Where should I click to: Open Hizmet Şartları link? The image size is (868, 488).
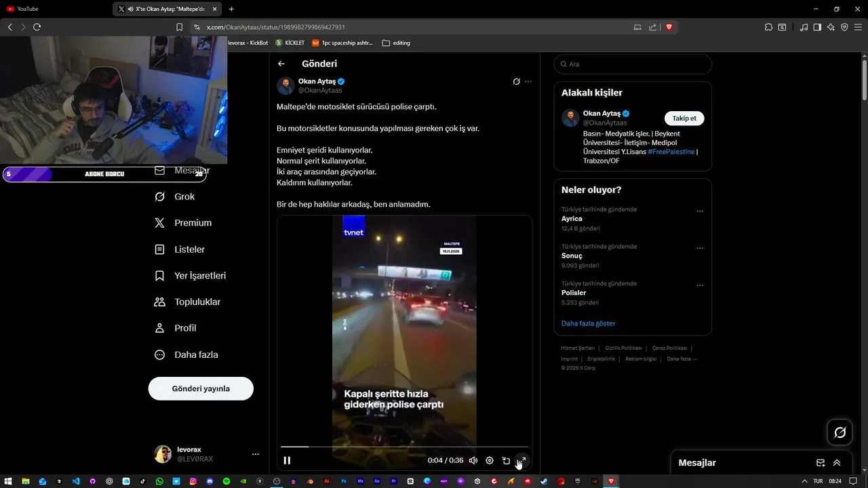tap(578, 348)
